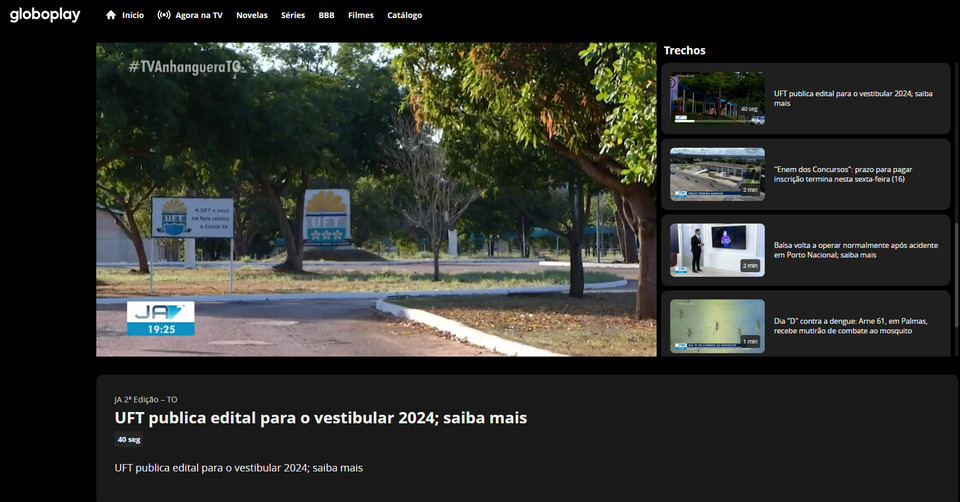Click the live broadcast icon beside Agora na TV
The image size is (960, 502).
tap(163, 15)
